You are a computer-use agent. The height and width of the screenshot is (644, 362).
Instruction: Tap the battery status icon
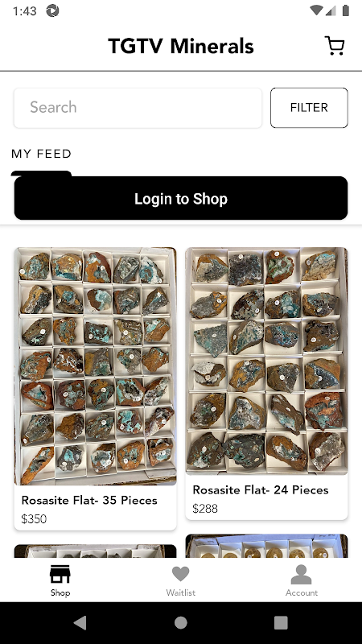coord(346,10)
